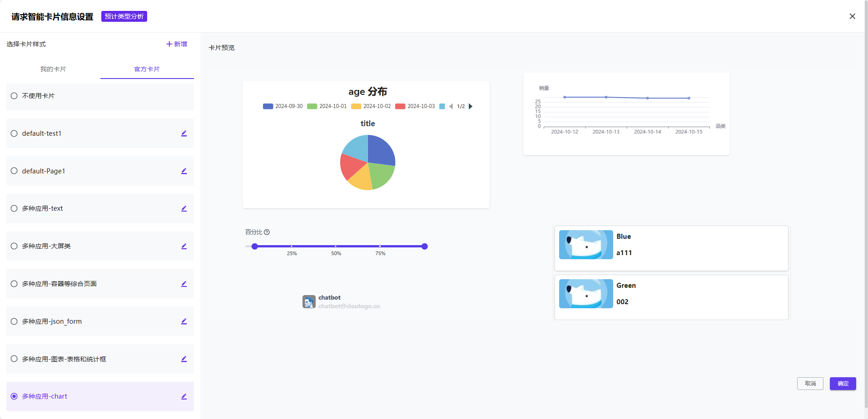Choose 多种应用-容器等综合页面 radio option
The image size is (868, 419).
(x=14, y=284)
